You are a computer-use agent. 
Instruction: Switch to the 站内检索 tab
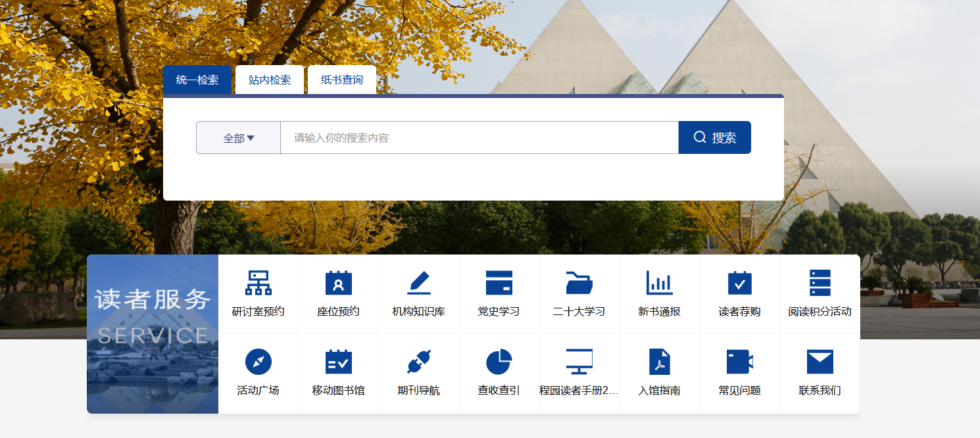270,80
